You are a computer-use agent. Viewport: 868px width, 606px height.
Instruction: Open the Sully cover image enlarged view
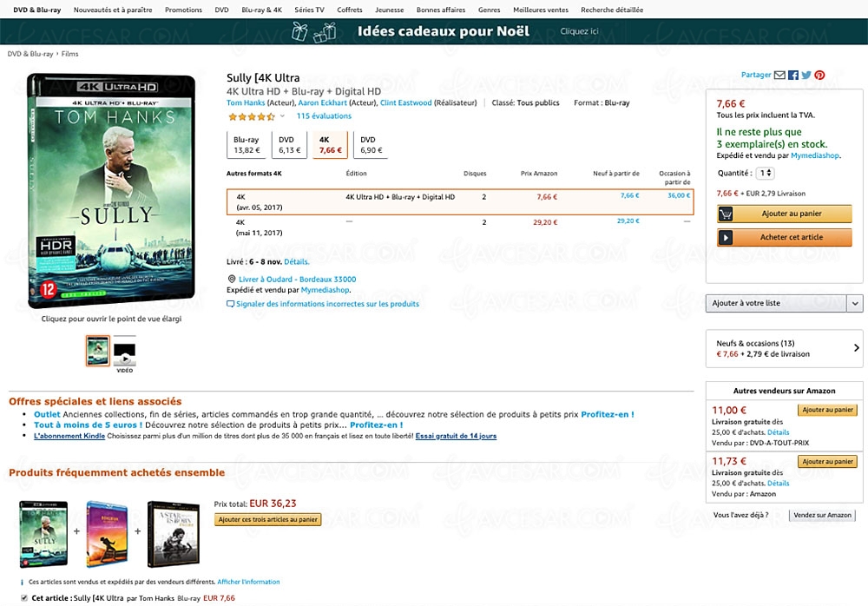[111, 190]
